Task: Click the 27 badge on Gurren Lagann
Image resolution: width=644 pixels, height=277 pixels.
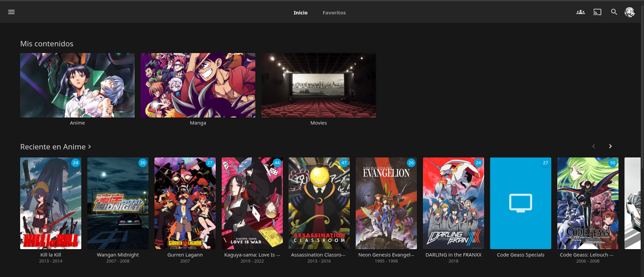Action: coord(210,163)
